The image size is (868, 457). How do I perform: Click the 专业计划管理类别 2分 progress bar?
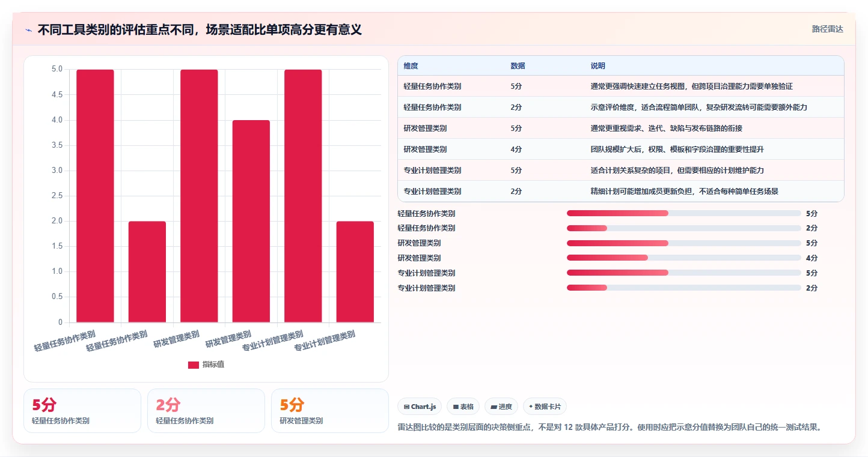684,288
